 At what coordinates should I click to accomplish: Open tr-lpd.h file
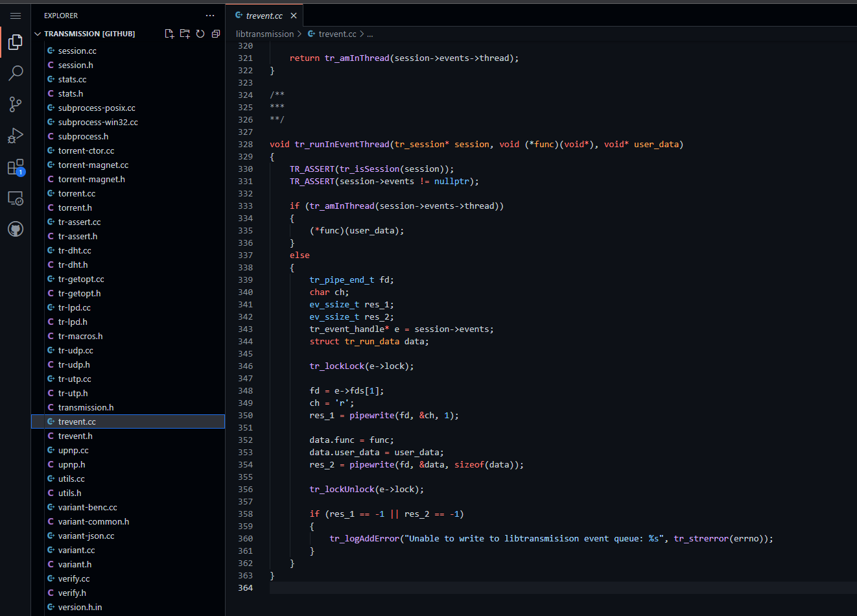128,322
